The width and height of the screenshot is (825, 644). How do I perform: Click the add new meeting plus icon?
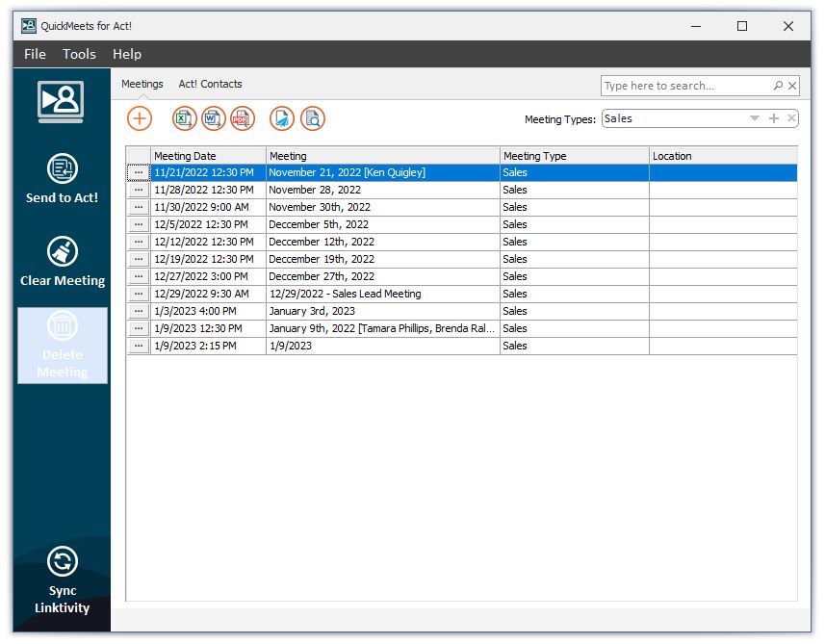[x=140, y=118]
